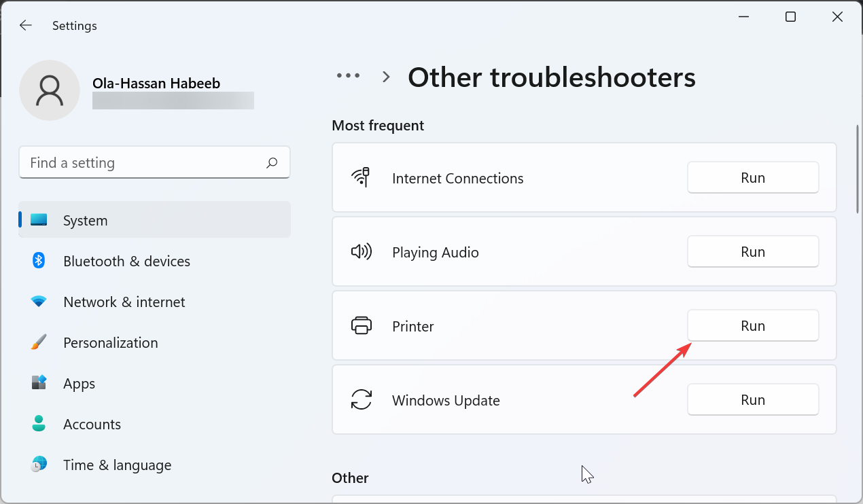
Task: Click the Other troubleshooters page title
Action: pos(552,77)
